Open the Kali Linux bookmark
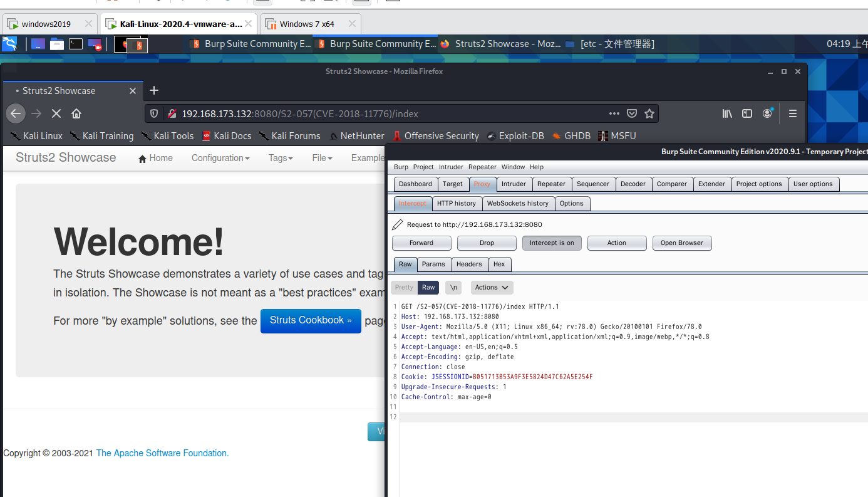This screenshot has height=497, width=868. point(36,135)
